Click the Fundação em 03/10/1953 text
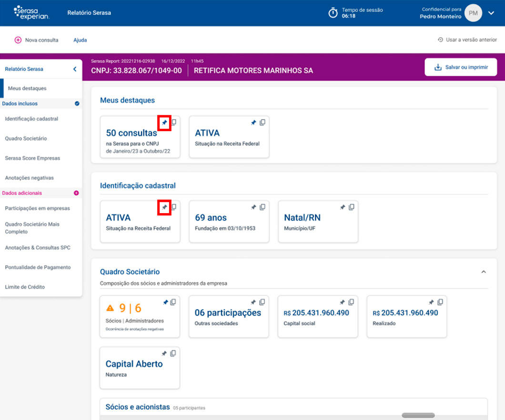505x420 pixels. 225,228
